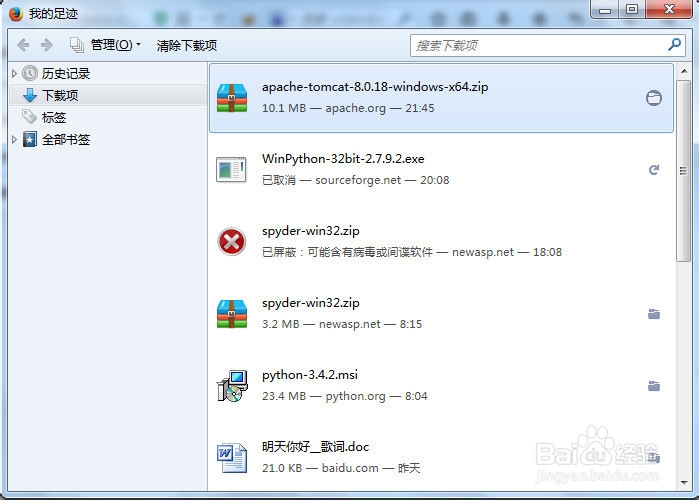The width and height of the screenshot is (699, 500).
Task: Click the star bookmark icon for 全部书签
Action: [30, 139]
